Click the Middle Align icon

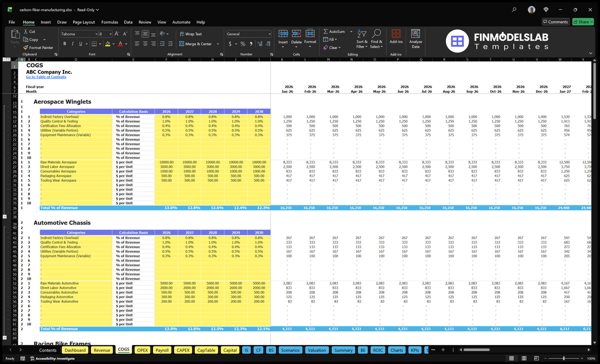[x=145, y=34]
